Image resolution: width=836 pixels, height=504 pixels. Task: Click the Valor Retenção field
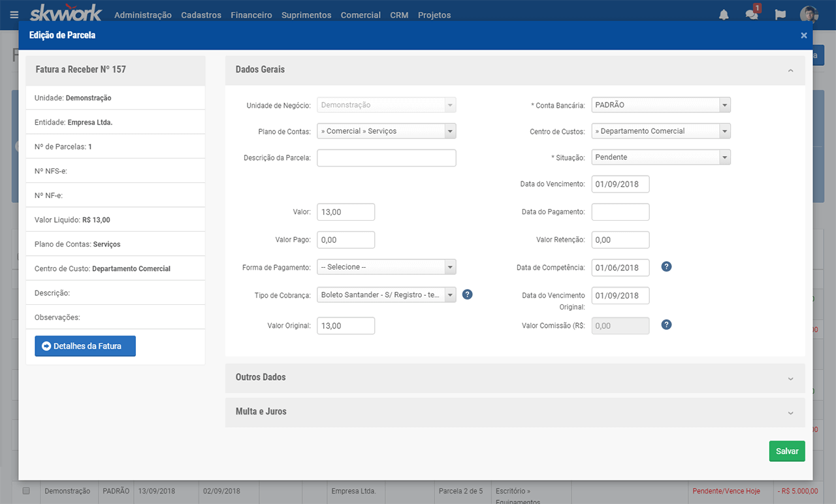620,240
